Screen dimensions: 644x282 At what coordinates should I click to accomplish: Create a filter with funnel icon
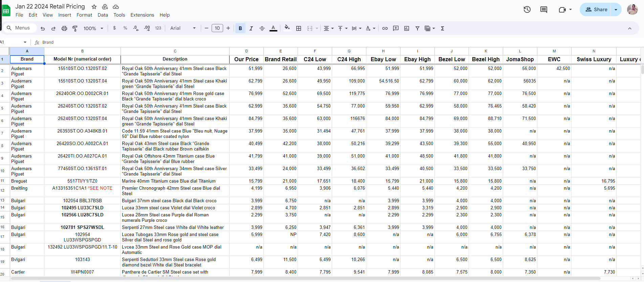click(417, 28)
